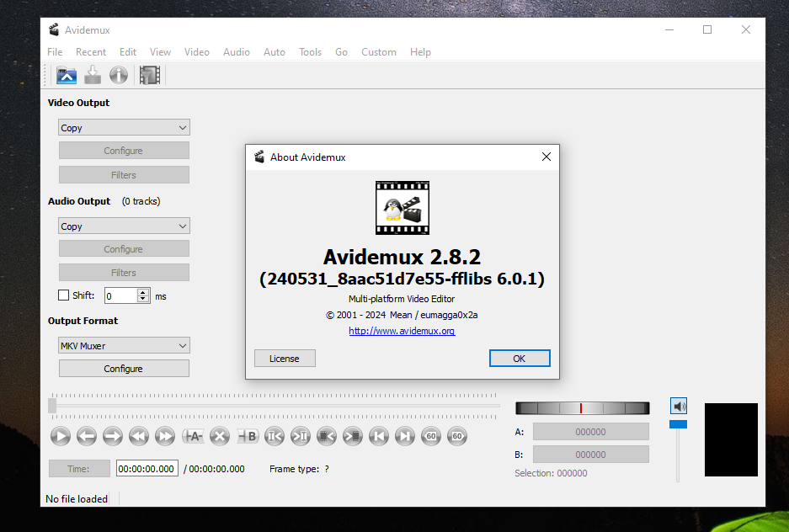Click the Avidemux penguin logo image
The width and height of the screenshot is (789, 532).
tap(402, 208)
